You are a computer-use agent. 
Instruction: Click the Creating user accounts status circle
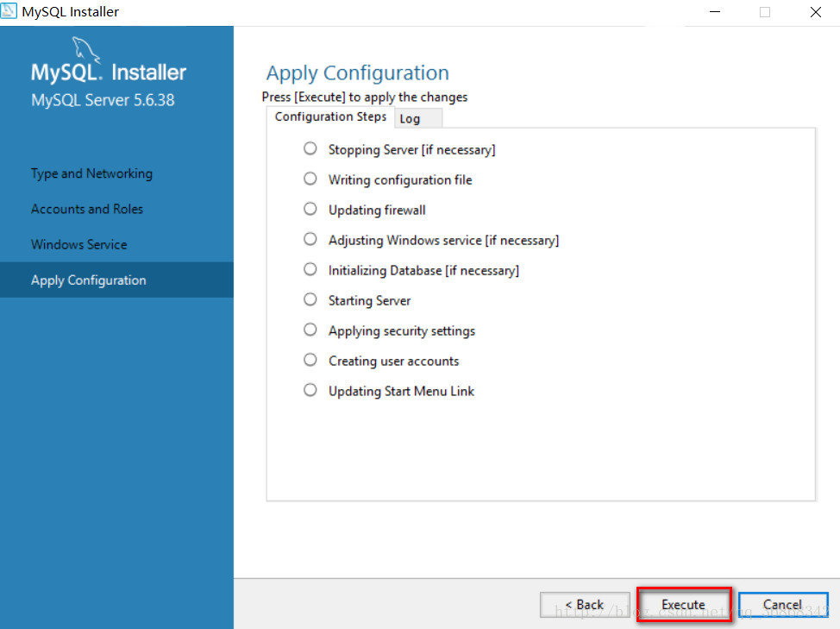point(310,360)
